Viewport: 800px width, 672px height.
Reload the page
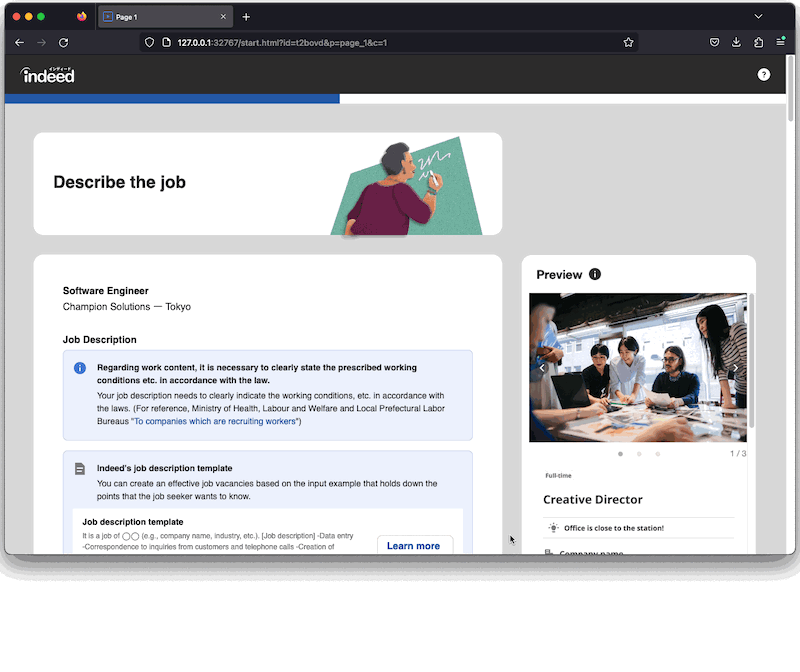(63, 43)
